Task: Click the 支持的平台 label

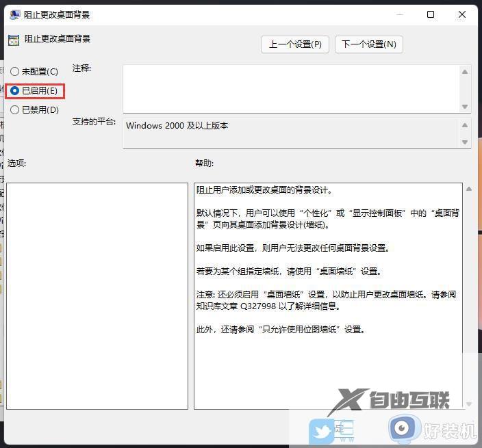Action: [94, 122]
